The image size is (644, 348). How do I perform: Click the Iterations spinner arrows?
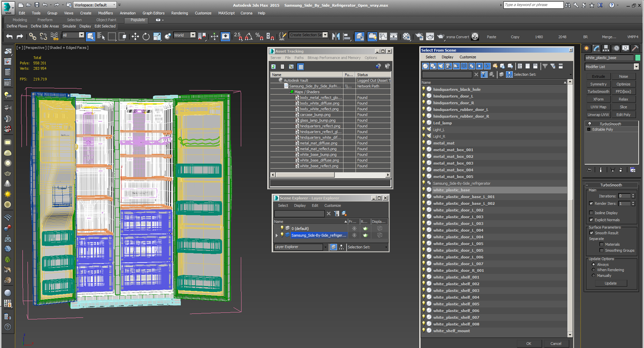[633, 196]
